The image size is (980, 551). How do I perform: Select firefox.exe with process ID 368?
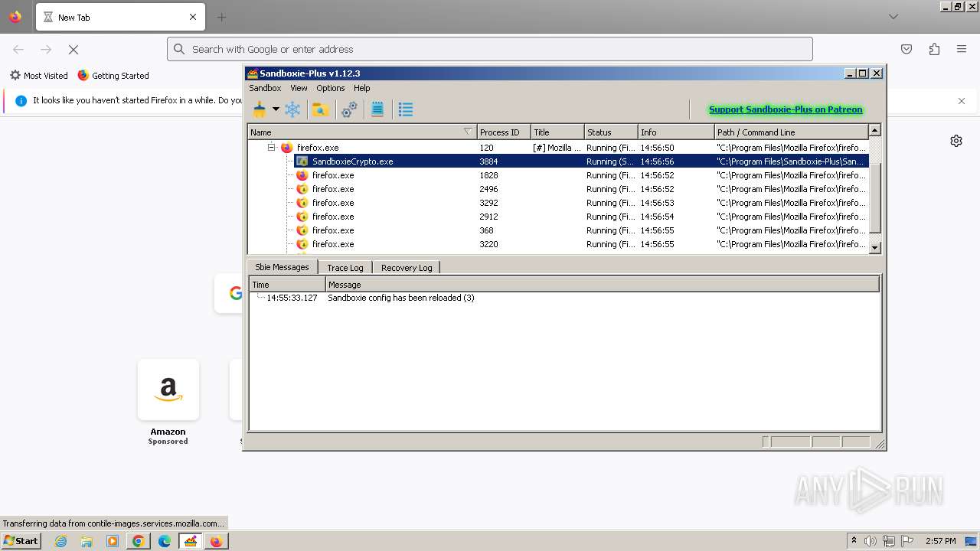(x=581, y=230)
